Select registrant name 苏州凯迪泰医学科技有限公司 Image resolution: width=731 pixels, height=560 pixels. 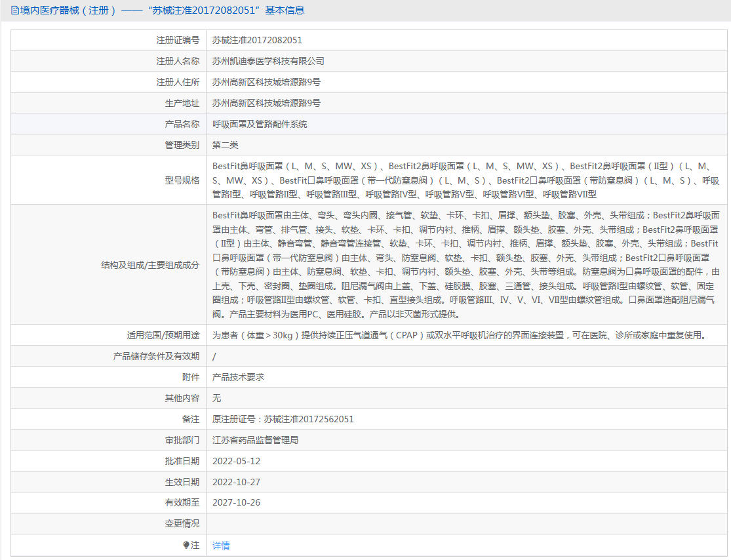(268, 61)
